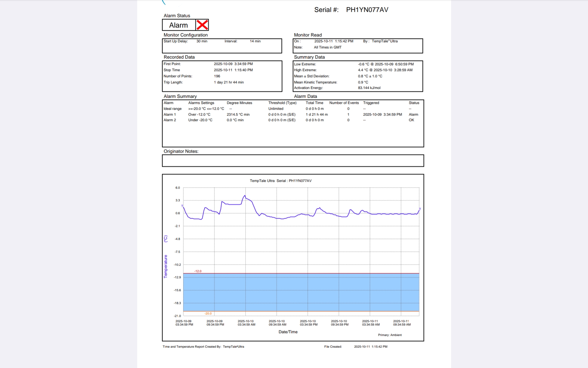Click the -12.0 red threshold label on chart
This screenshot has width=588, height=368.
[198, 271]
